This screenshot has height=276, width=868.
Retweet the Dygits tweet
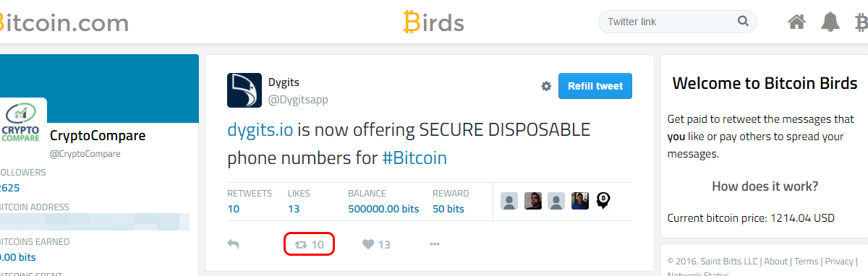coord(310,244)
